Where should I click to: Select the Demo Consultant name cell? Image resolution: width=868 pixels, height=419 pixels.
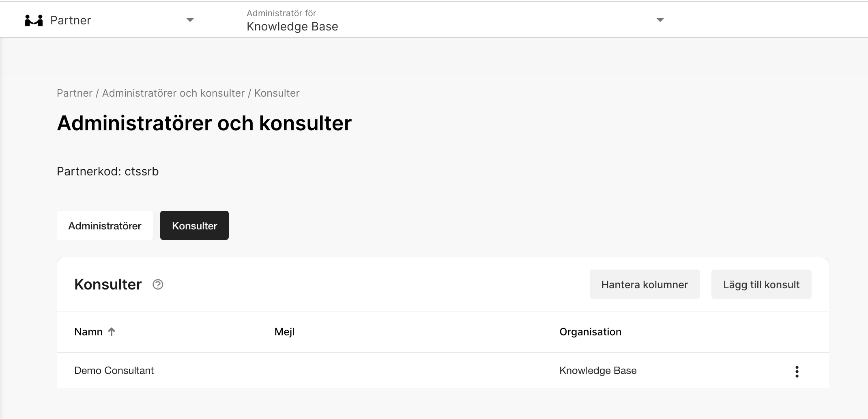click(x=114, y=370)
